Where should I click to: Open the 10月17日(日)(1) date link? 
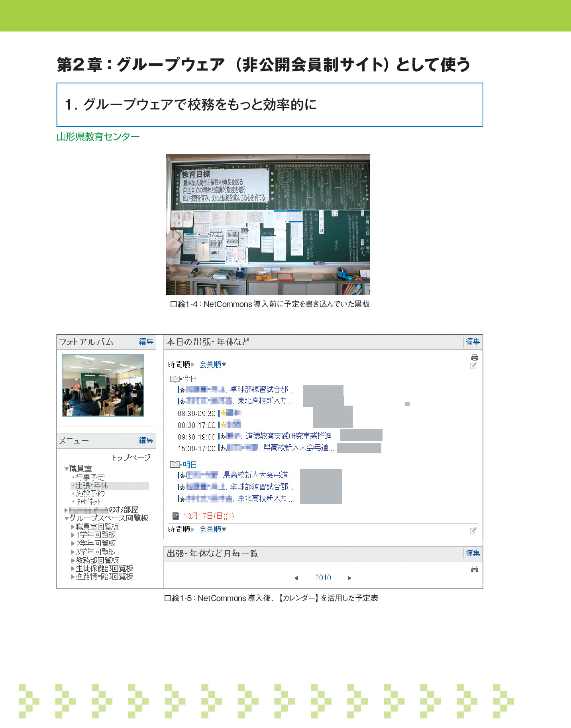click(x=208, y=516)
